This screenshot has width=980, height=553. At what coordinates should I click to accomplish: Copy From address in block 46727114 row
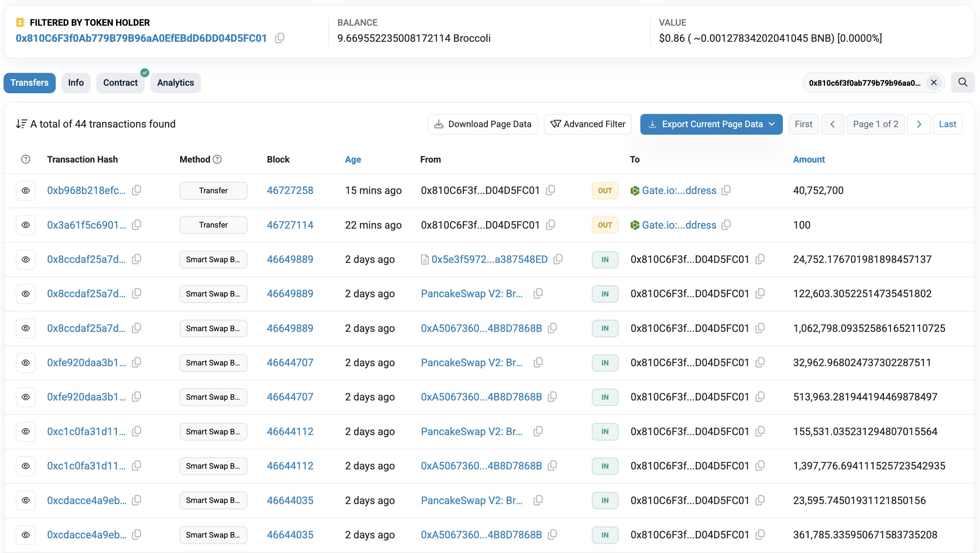tap(550, 225)
